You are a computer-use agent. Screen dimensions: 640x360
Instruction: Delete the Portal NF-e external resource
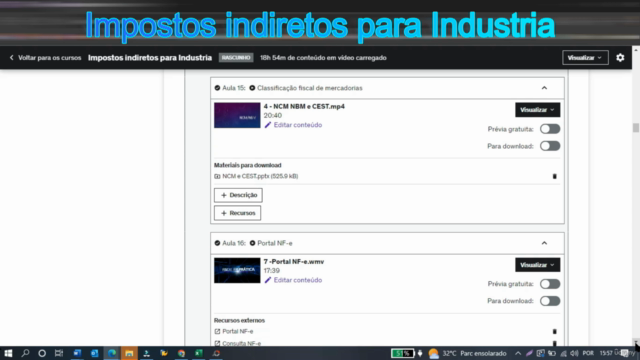554,331
